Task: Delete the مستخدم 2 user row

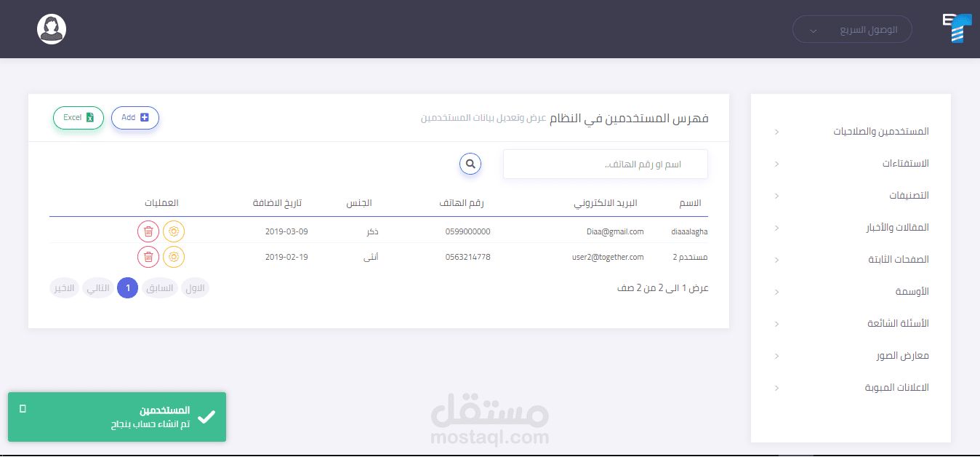Action: (148, 256)
